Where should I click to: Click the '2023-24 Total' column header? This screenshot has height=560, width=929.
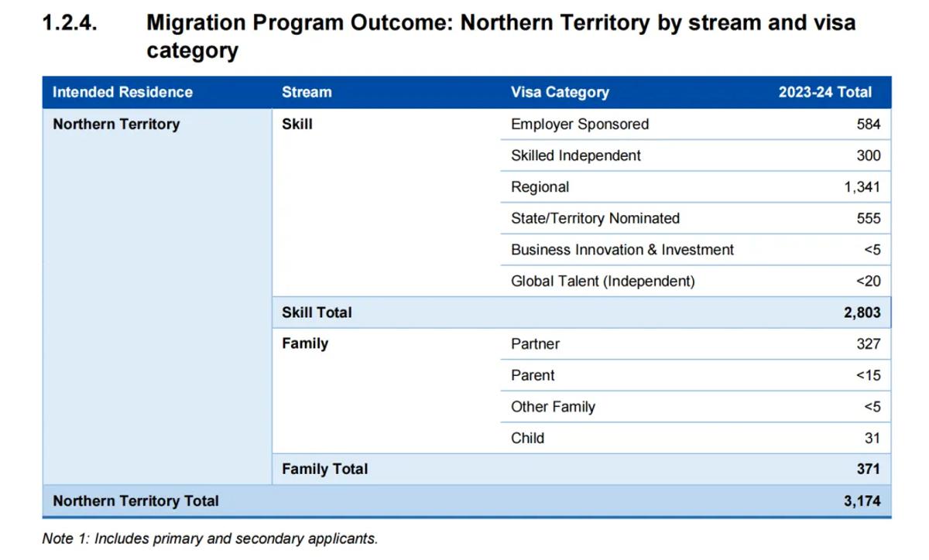point(825,92)
